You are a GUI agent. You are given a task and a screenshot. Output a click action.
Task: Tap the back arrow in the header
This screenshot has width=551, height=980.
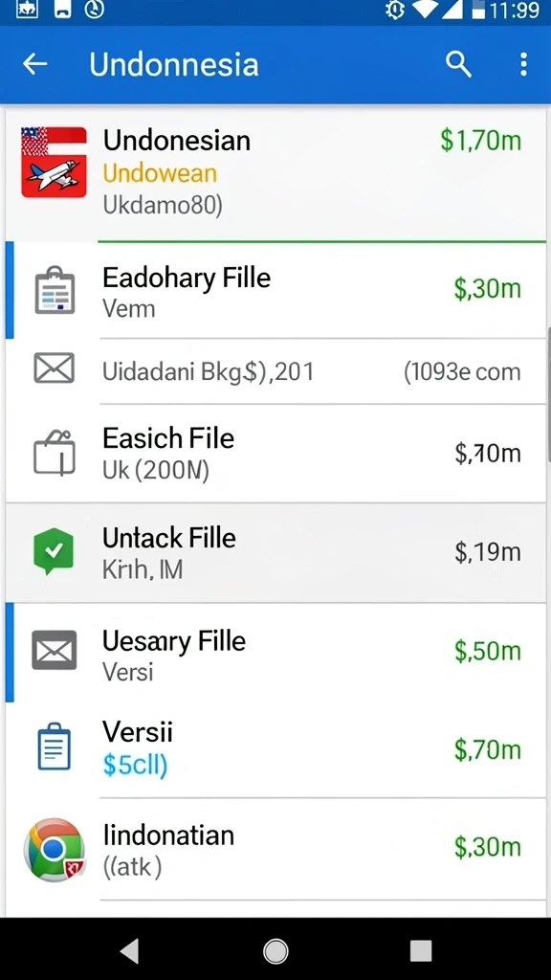pos(35,64)
